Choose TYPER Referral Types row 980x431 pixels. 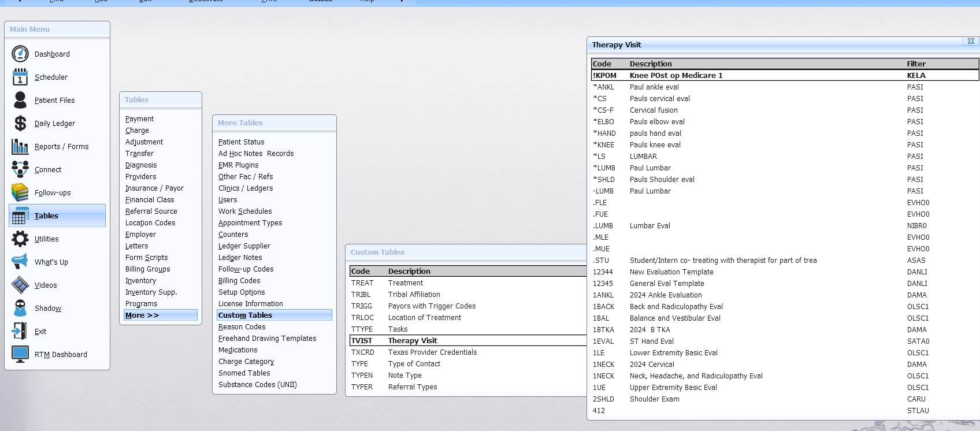coord(468,387)
